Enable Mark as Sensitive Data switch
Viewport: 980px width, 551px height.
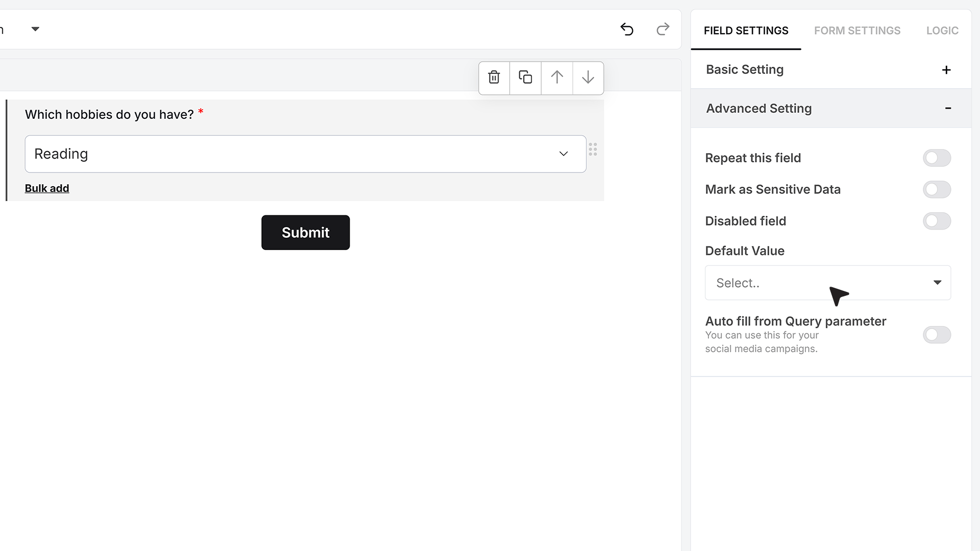tap(937, 190)
